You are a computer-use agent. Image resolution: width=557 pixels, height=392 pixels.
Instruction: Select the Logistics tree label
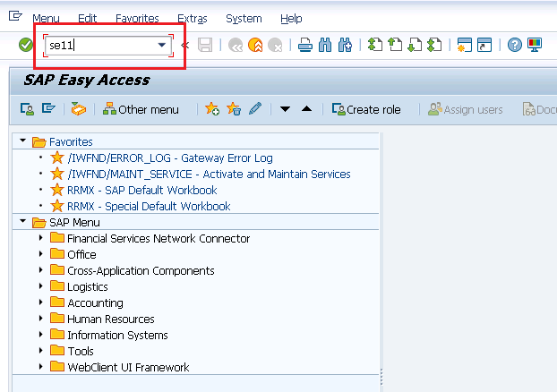coord(88,287)
